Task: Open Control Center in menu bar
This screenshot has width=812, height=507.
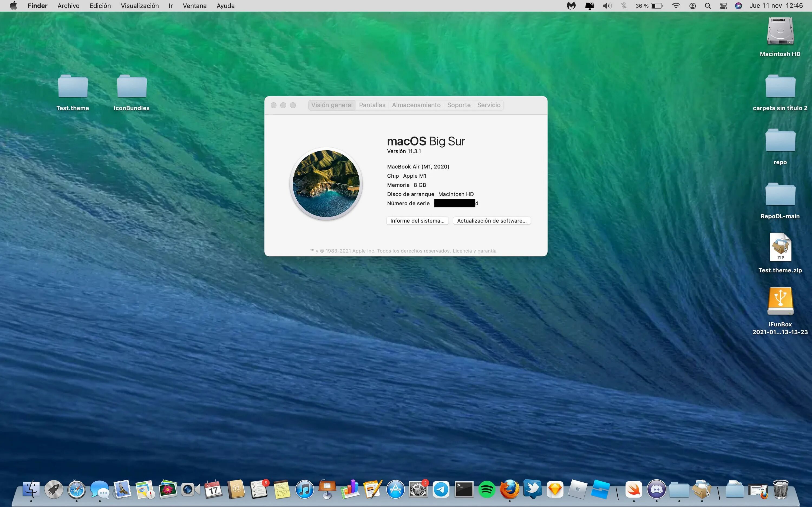Action: click(723, 6)
